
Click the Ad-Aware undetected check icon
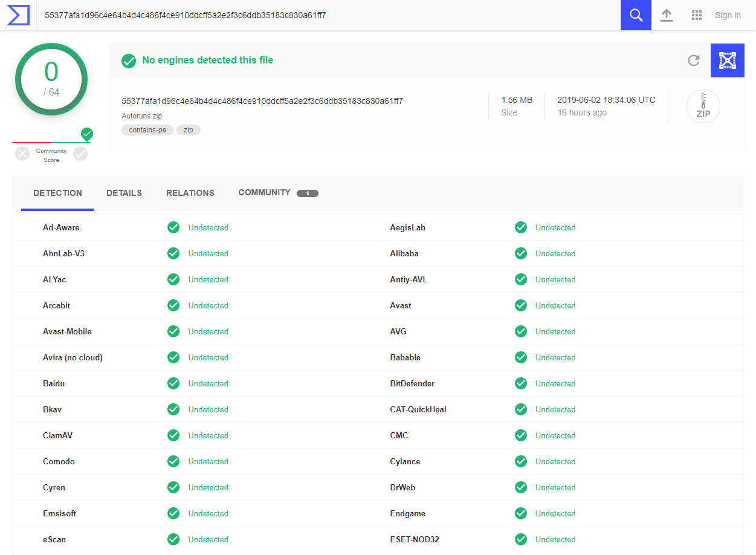[173, 227]
